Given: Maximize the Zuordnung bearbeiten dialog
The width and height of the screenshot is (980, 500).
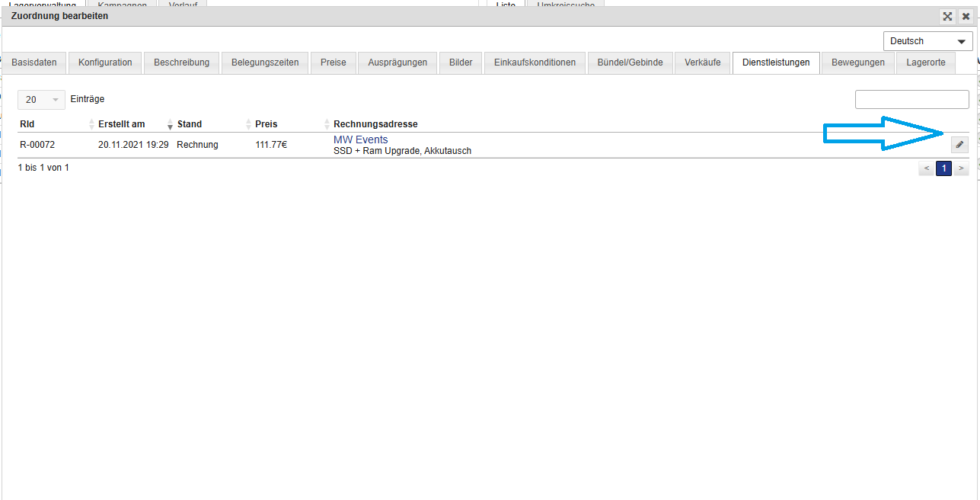Looking at the screenshot, I should click(947, 16).
